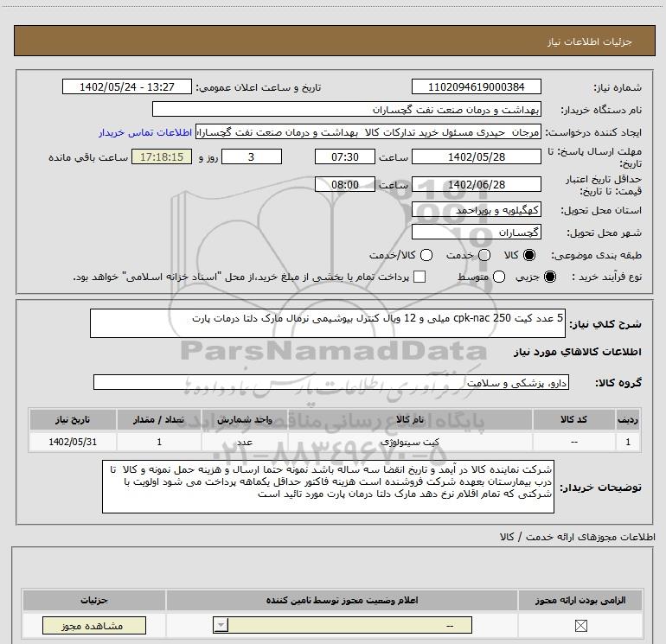Screen dimensions: 666x644
Task: Click the buyer notes text area
Action: coord(328,487)
